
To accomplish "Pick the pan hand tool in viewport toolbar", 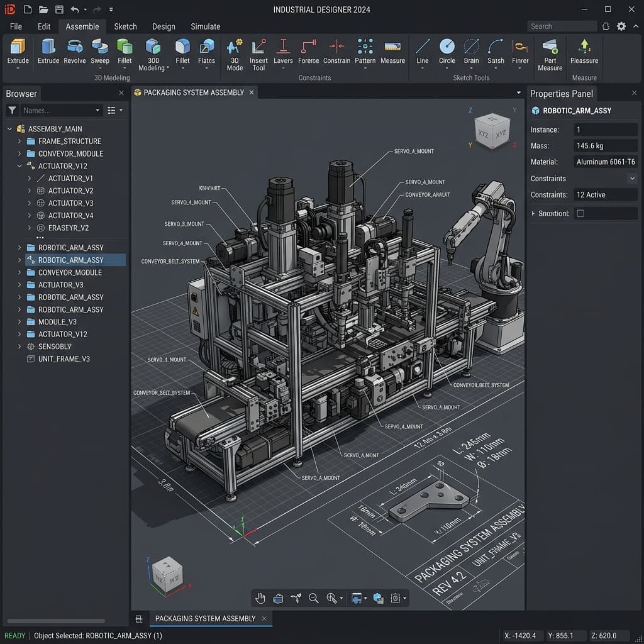I will 260,598.
